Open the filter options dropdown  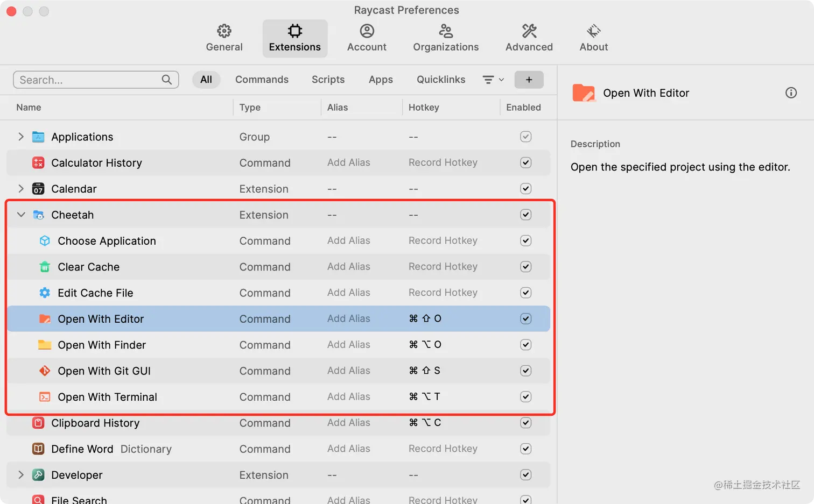click(x=493, y=80)
